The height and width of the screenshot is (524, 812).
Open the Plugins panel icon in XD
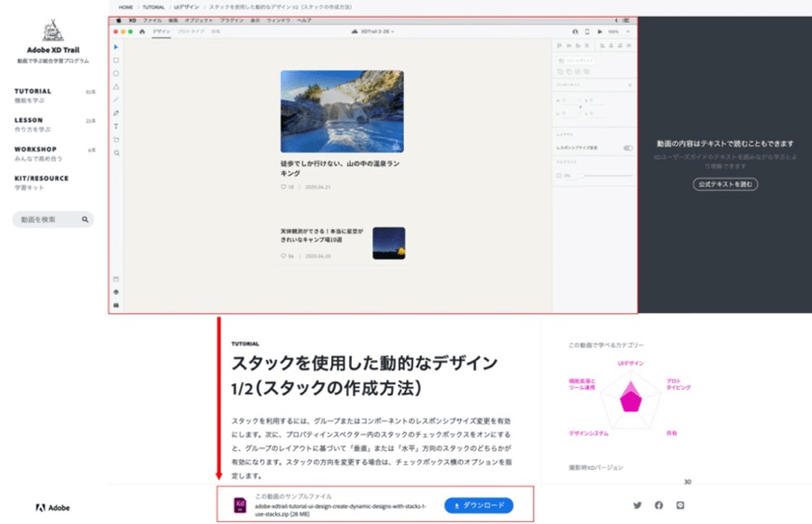[116, 306]
